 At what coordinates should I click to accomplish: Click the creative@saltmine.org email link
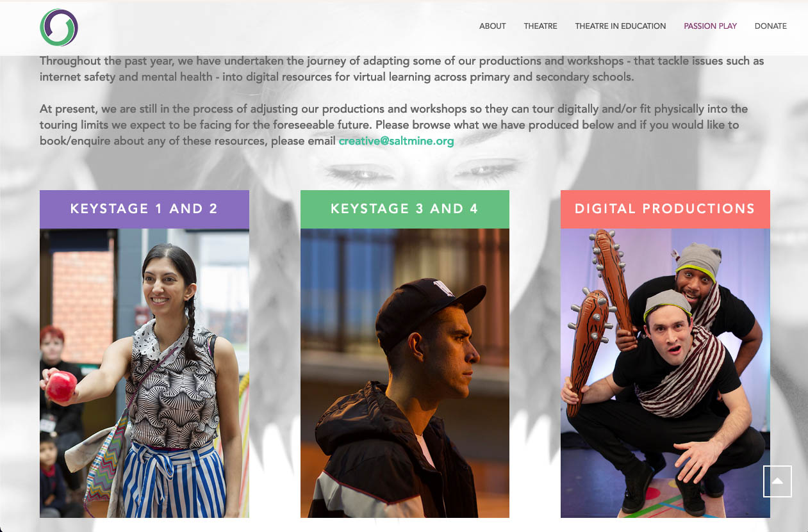click(x=396, y=141)
